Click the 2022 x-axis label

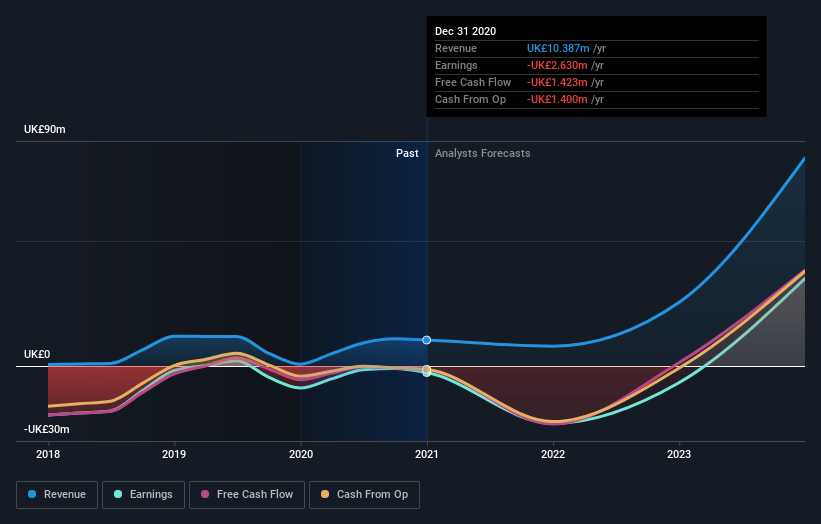click(553, 454)
